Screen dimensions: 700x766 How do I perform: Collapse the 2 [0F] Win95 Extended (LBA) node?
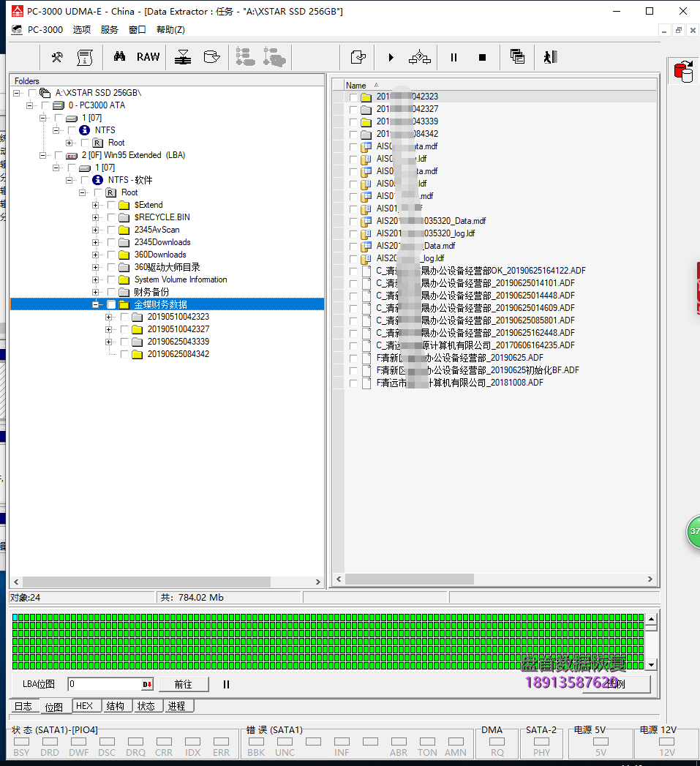pyautogui.click(x=42, y=155)
